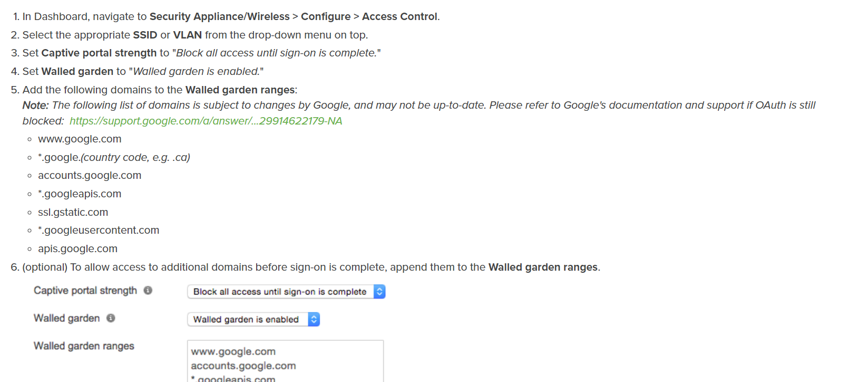Image resolution: width=868 pixels, height=382 pixels.
Task: Select the *.googleusercontent.com list entry
Action: 99,231
